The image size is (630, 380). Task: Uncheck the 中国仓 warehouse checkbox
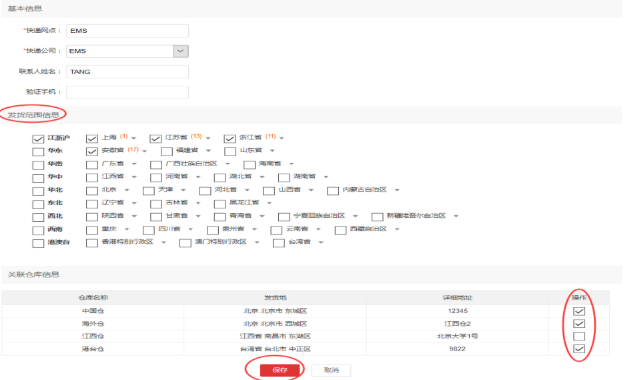pos(579,311)
